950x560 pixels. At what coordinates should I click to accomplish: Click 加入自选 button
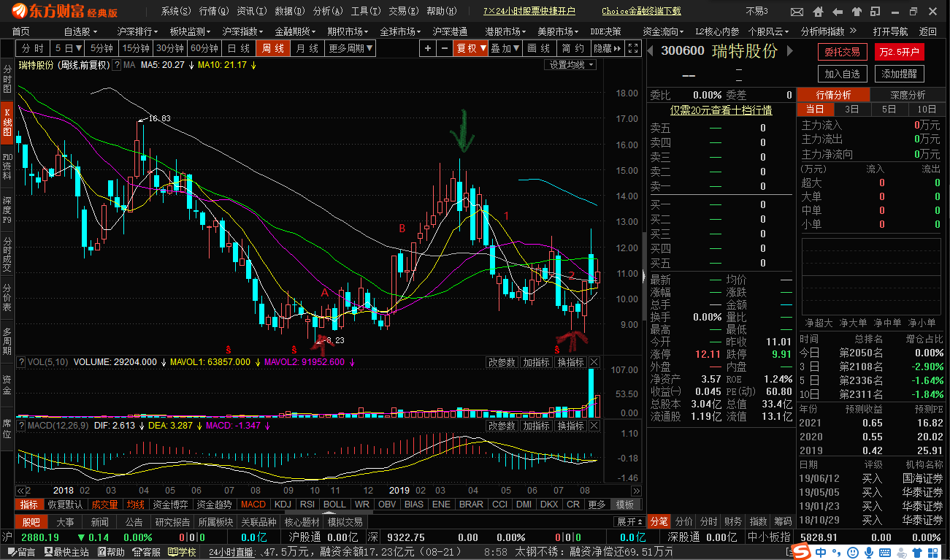843,74
